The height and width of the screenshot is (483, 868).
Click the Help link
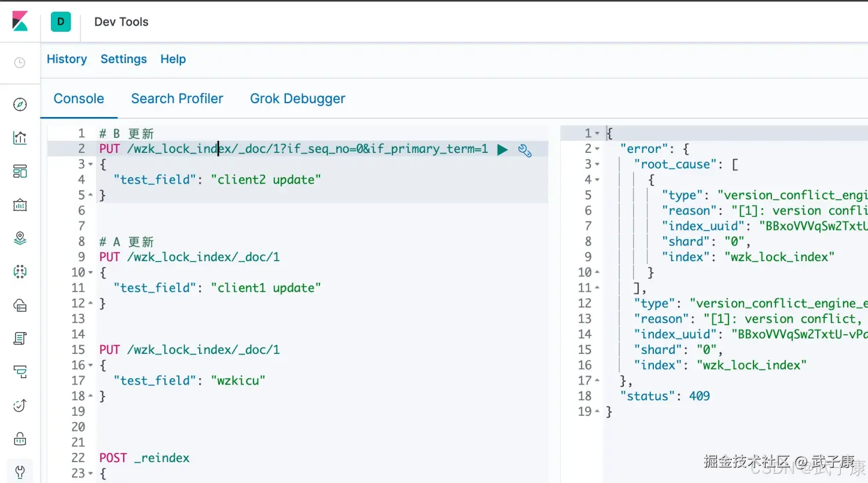click(173, 59)
